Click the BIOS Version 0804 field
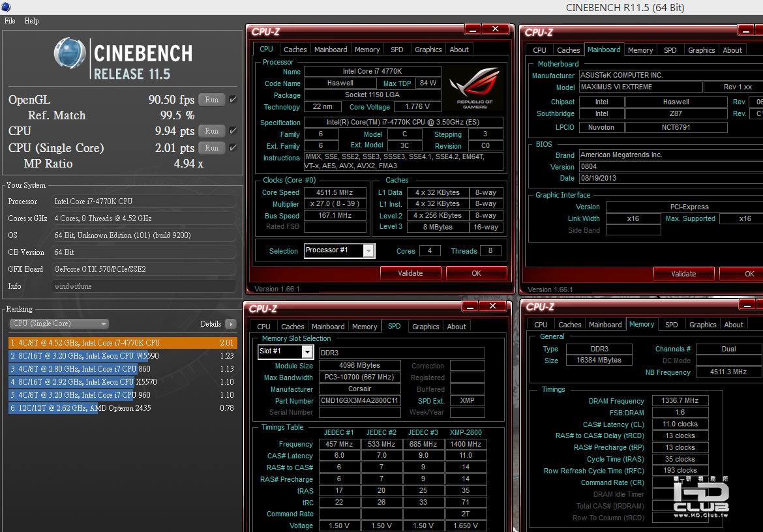Image resolution: width=763 pixels, height=532 pixels. 672,166
